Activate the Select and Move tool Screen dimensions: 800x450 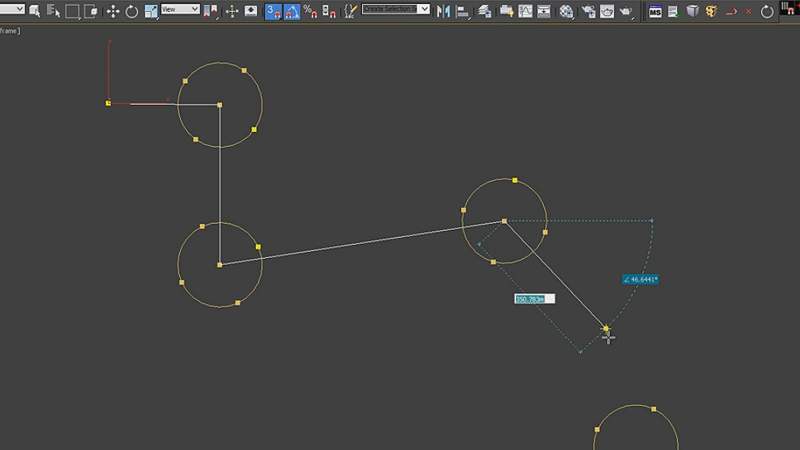tap(113, 10)
